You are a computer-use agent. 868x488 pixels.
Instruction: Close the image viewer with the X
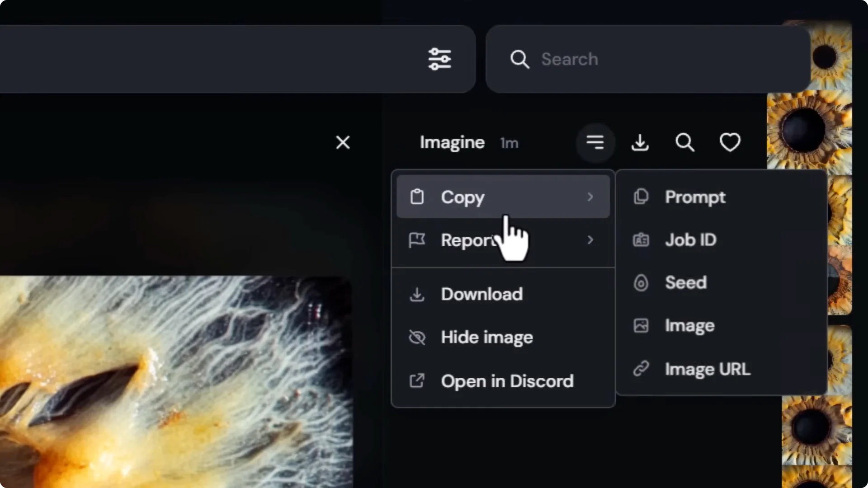[x=343, y=142]
